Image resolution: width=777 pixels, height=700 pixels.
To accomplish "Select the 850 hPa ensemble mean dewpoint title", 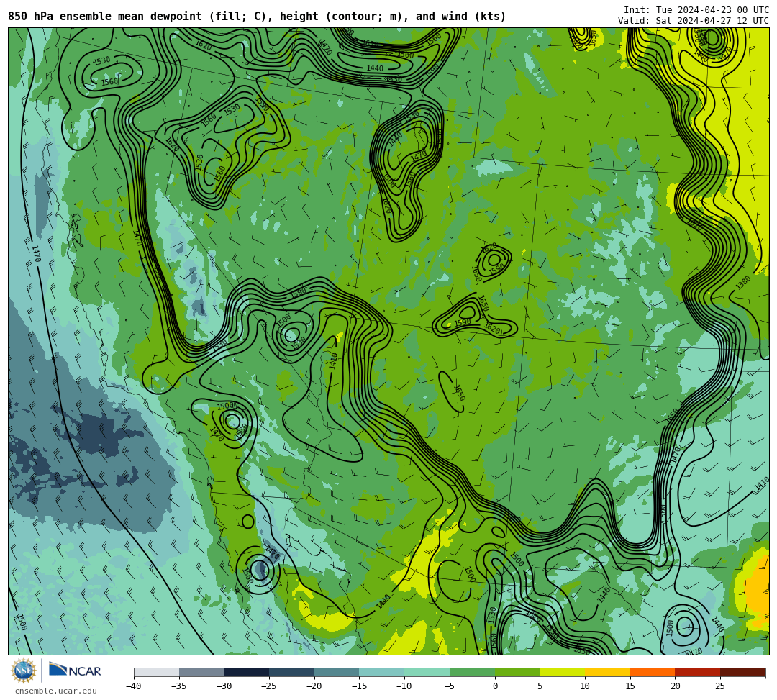I will point(257,17).
